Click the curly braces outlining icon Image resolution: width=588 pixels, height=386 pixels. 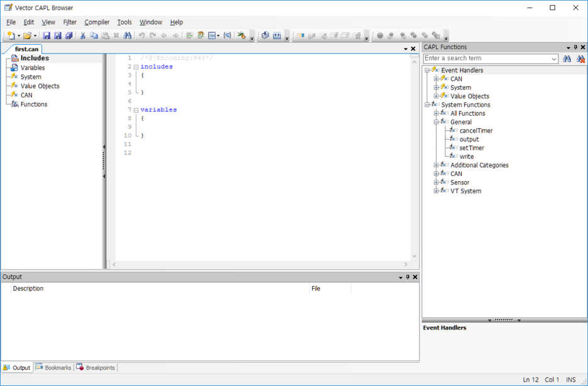(x=227, y=36)
